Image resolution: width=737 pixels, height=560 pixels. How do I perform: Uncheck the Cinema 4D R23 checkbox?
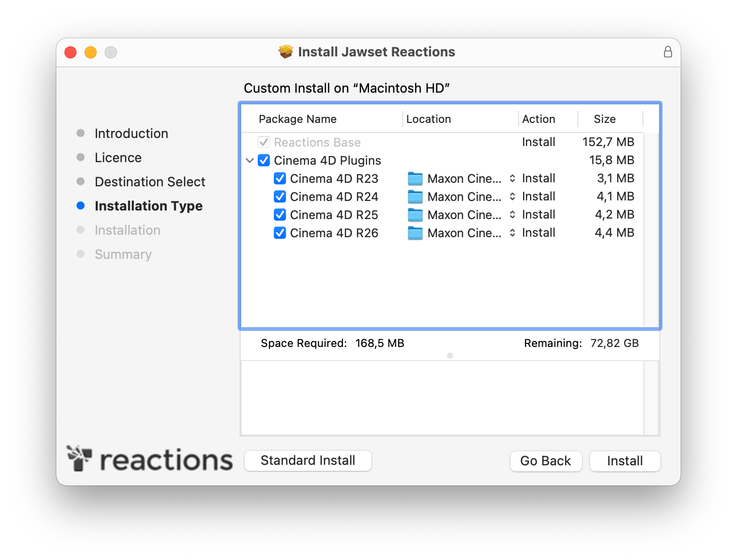(280, 178)
